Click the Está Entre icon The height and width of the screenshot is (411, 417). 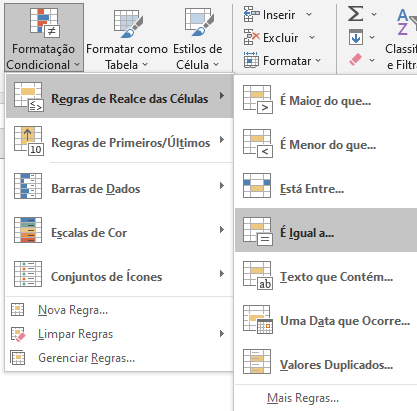pos(257,185)
